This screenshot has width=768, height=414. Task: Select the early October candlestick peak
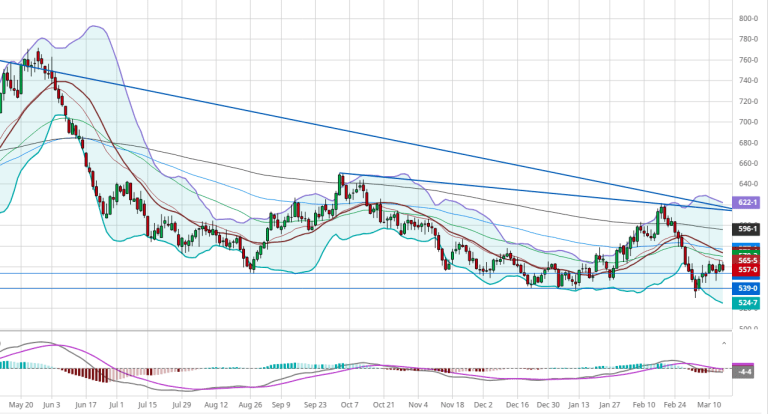[341, 177]
